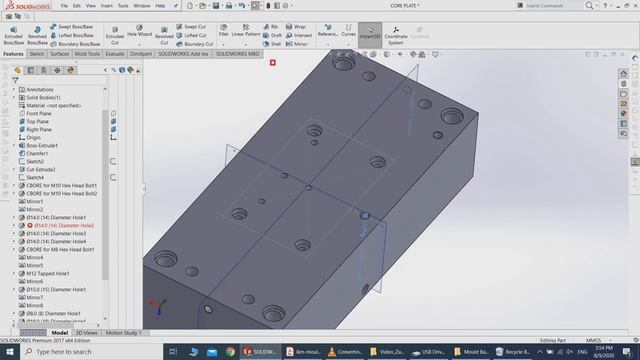Open the Hole Wizard dropdown arrow
This screenshot has width=640, height=360.
point(140,44)
